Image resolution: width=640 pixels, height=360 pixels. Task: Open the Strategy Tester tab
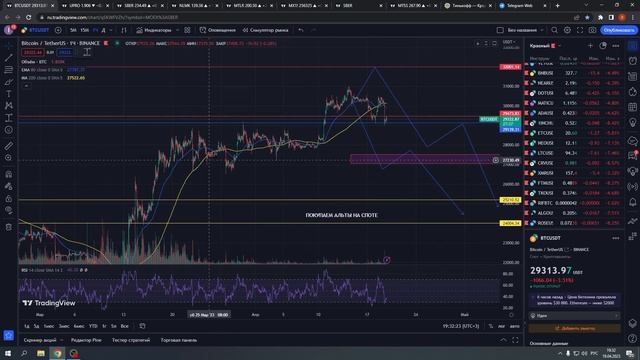coord(131,340)
